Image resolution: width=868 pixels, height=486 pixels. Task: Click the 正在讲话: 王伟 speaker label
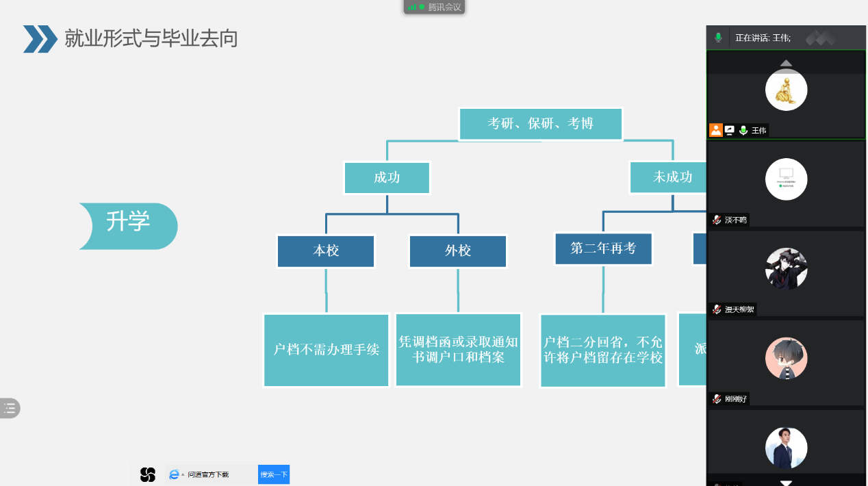pos(763,38)
